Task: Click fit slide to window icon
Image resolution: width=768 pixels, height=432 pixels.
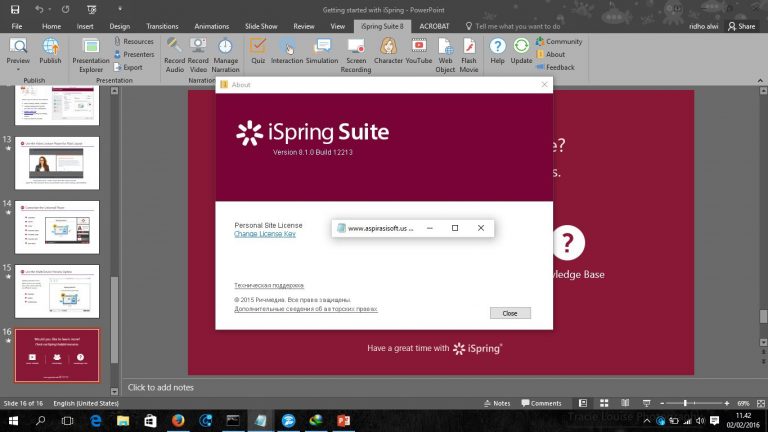Action: [x=761, y=403]
